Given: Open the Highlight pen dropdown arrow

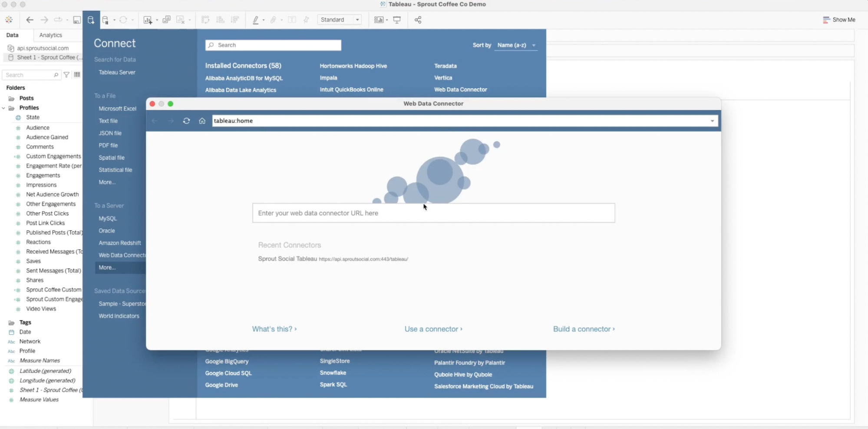Looking at the screenshot, I should pyautogui.click(x=264, y=20).
